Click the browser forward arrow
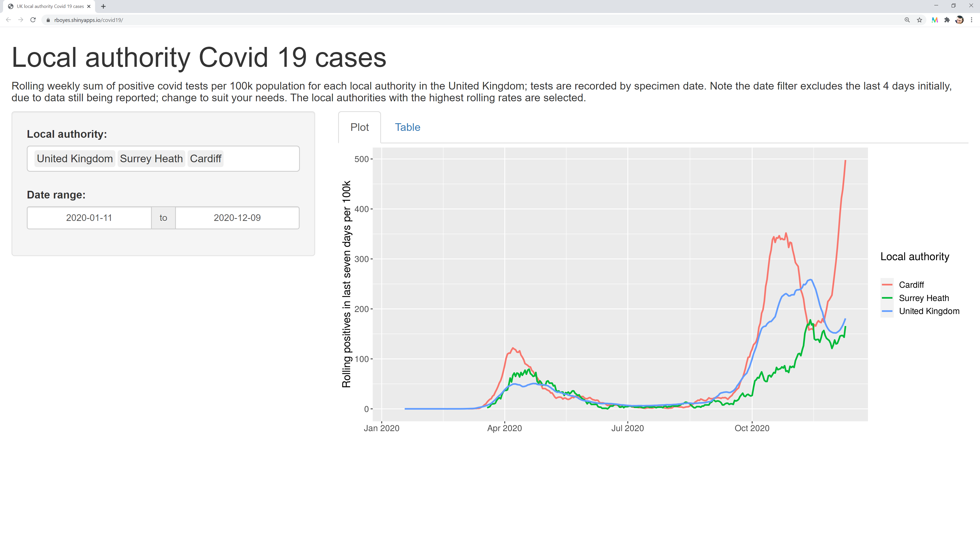This screenshot has width=980, height=551. pos(20,20)
